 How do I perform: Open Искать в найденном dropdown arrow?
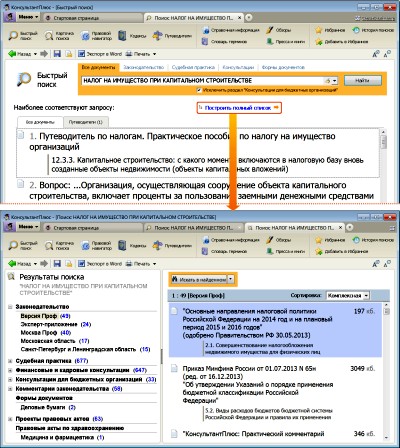click(231, 279)
